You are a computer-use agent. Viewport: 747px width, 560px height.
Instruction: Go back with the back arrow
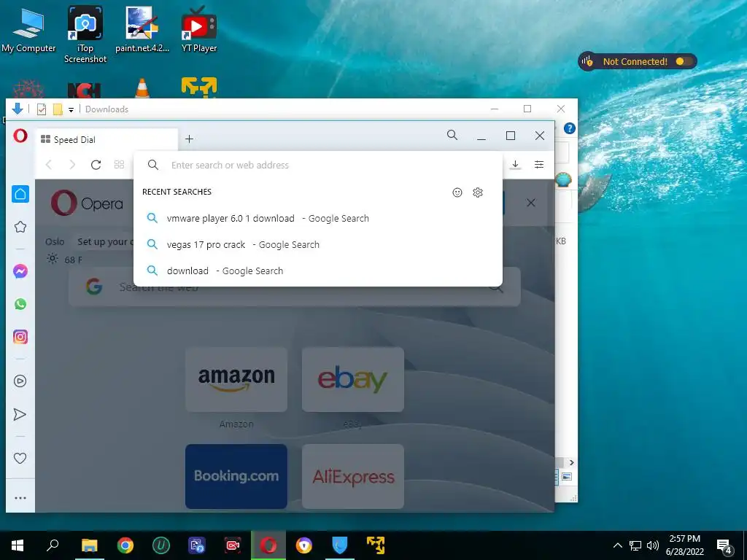point(49,165)
